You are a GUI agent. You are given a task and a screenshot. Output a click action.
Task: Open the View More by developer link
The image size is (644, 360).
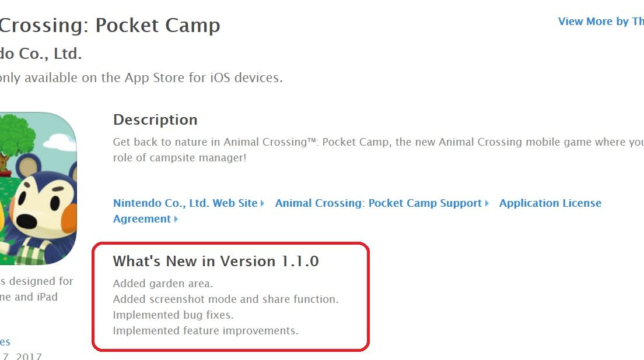pos(601,22)
